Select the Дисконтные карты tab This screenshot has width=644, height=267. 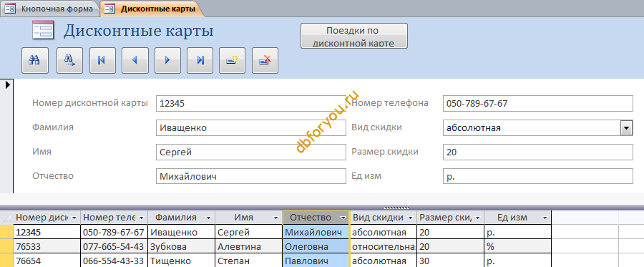[x=152, y=9]
